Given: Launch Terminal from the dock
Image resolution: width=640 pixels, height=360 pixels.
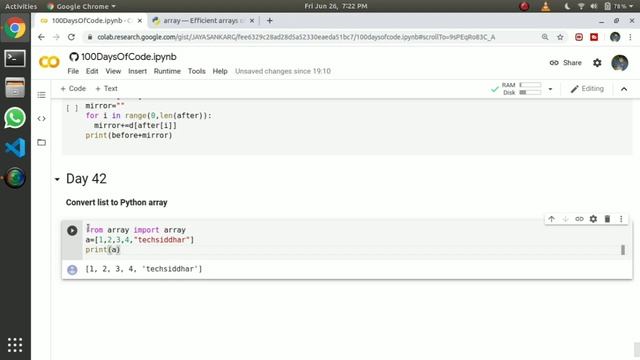Looking at the screenshot, I should tap(15, 58).
